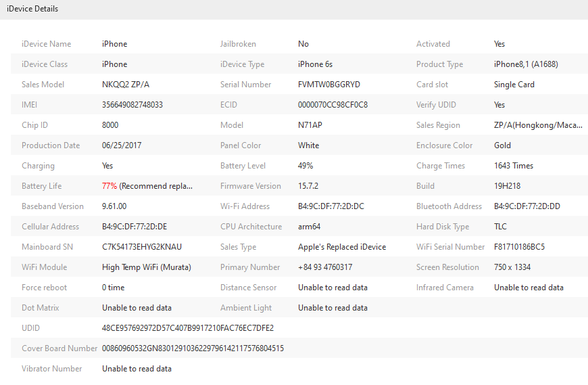This screenshot has width=588, height=385.
Task: Select the IMEI value 356649082748033
Action: point(132,105)
